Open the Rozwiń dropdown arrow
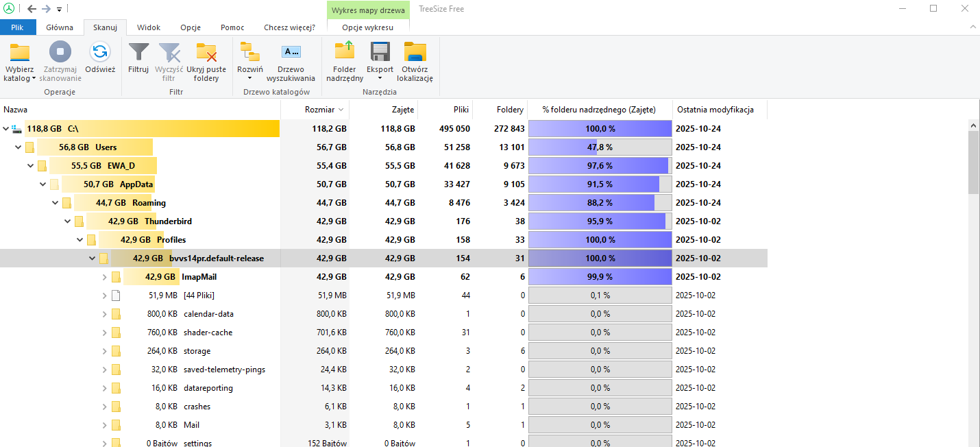980x447 pixels. pos(249,78)
